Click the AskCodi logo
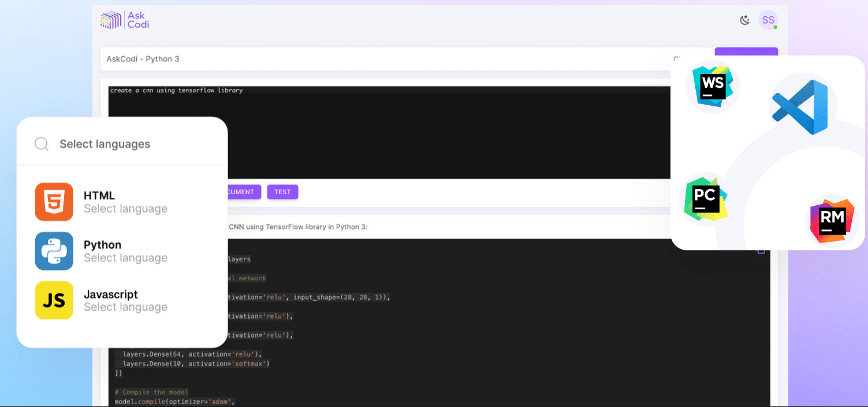This screenshot has width=868, height=407. click(125, 20)
